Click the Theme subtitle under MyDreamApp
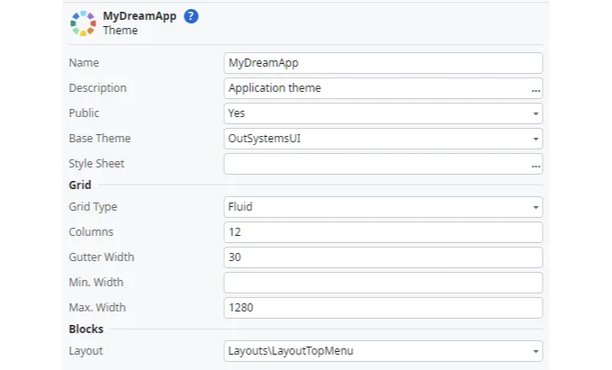 [120, 30]
